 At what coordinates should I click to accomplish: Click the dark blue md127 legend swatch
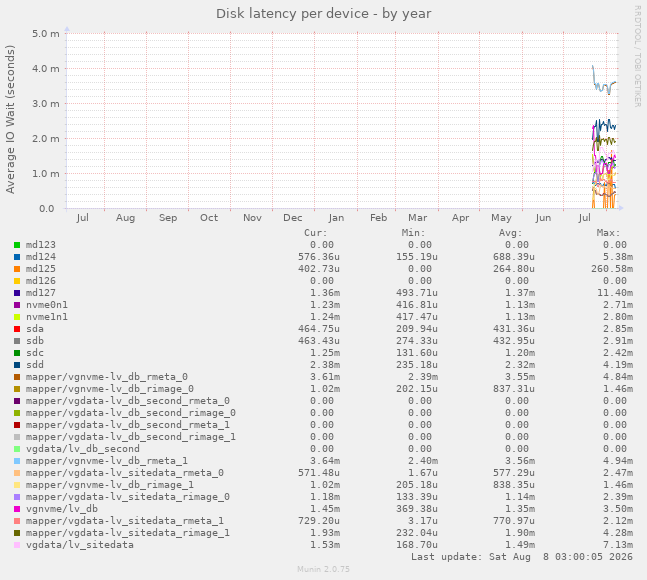pos(17,293)
